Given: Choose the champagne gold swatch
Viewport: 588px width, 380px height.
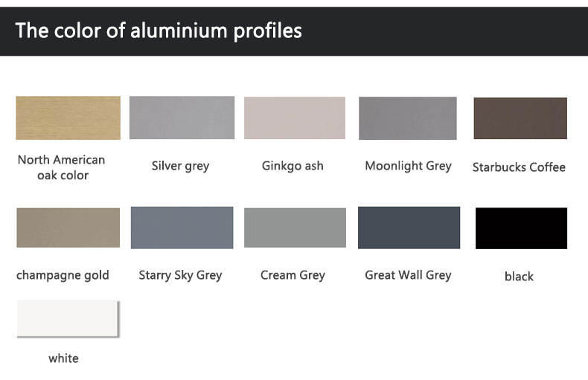Looking at the screenshot, I should pos(68,228).
